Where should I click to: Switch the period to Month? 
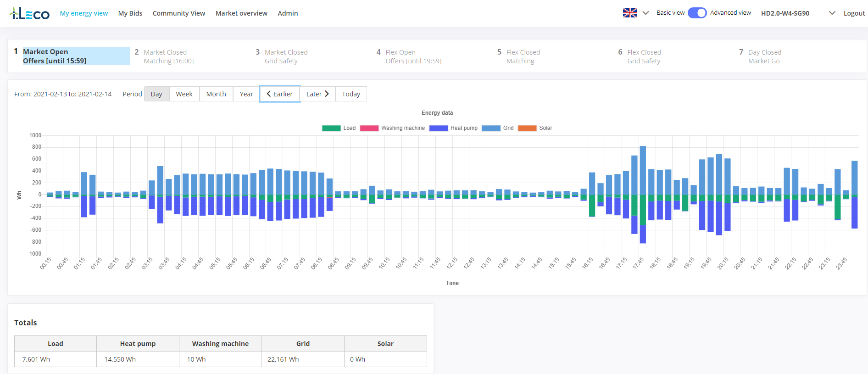216,94
